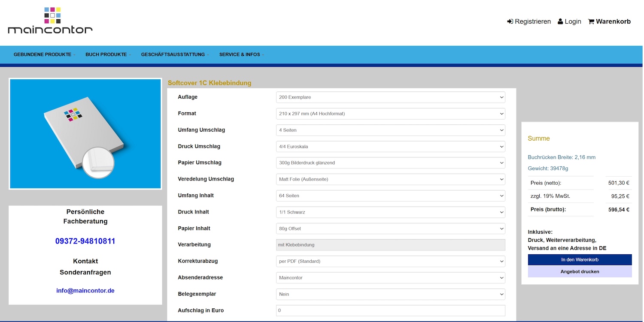644x322 pixels.
Task: Click 'Buchrücken Breite: 2,16 mm' text
Action: pos(562,157)
